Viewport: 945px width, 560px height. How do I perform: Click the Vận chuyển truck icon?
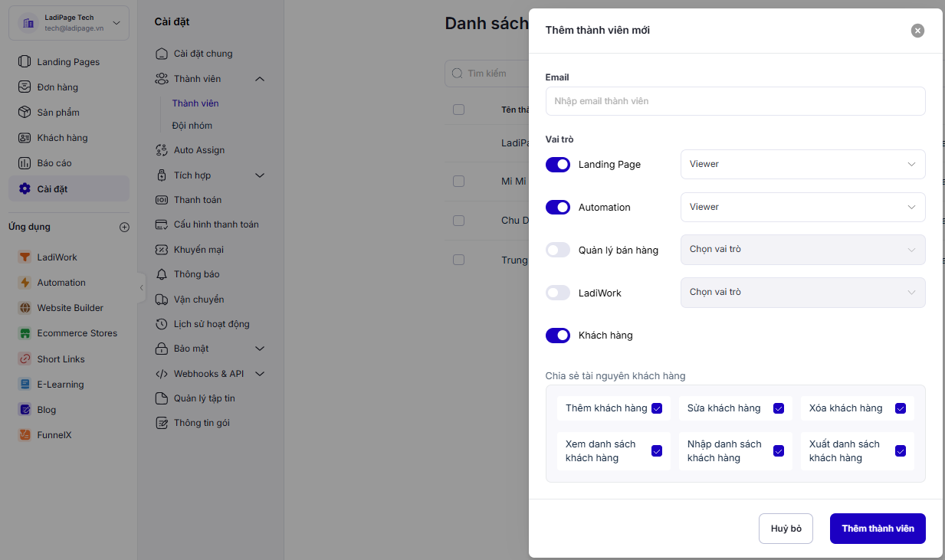(x=161, y=300)
